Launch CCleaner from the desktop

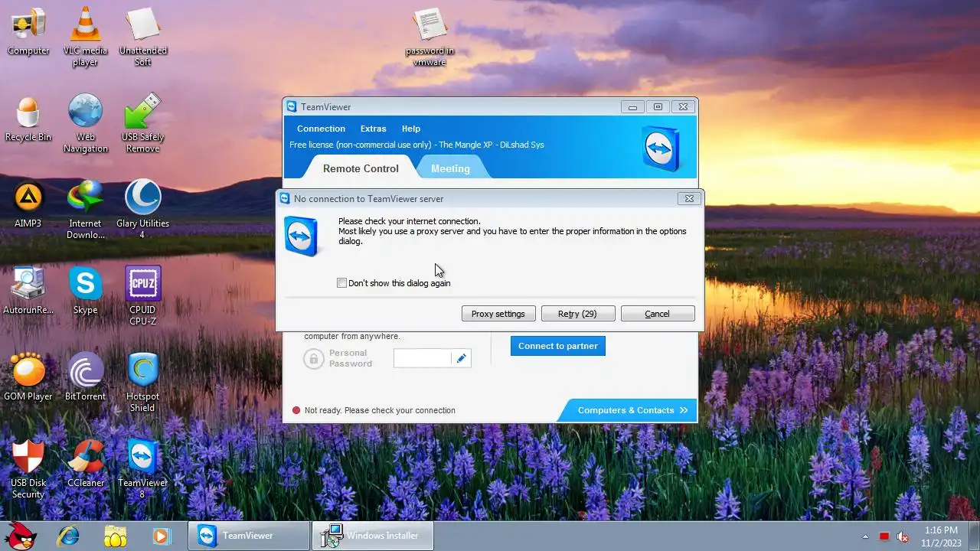pyautogui.click(x=85, y=465)
